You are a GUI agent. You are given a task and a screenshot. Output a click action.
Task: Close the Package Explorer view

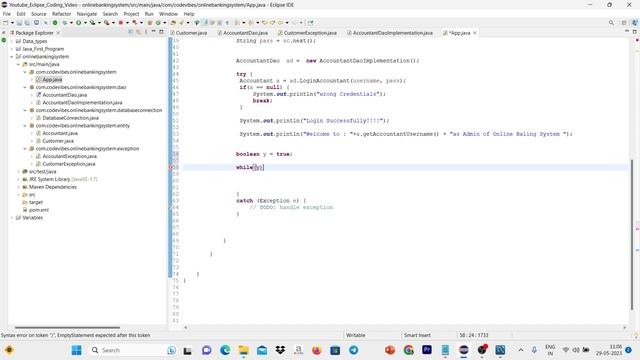point(58,33)
